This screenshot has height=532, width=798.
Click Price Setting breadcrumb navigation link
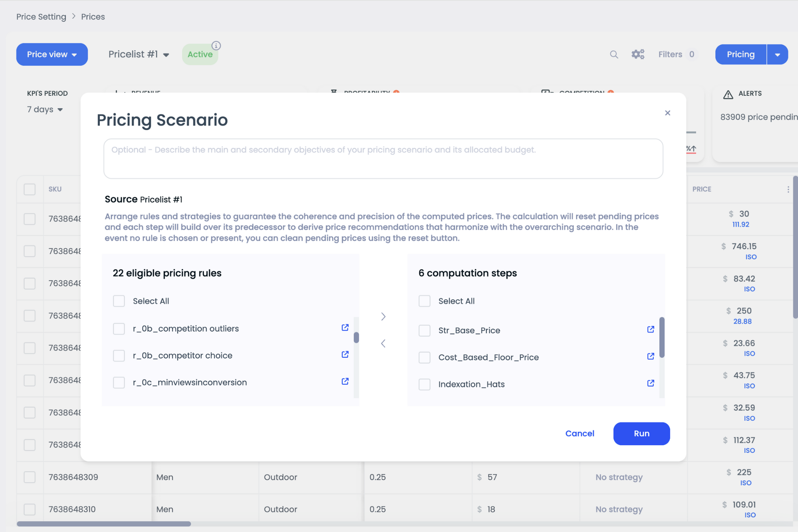pyautogui.click(x=41, y=16)
